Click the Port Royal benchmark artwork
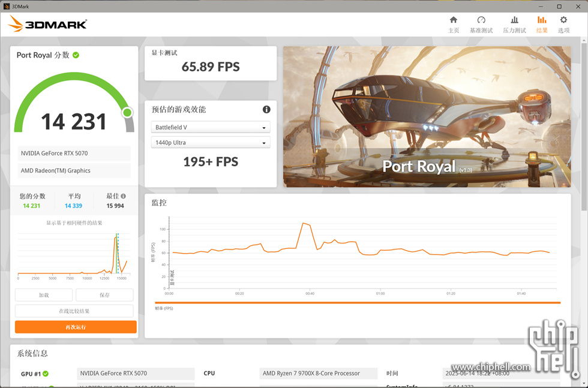588x388 pixels. [x=427, y=116]
